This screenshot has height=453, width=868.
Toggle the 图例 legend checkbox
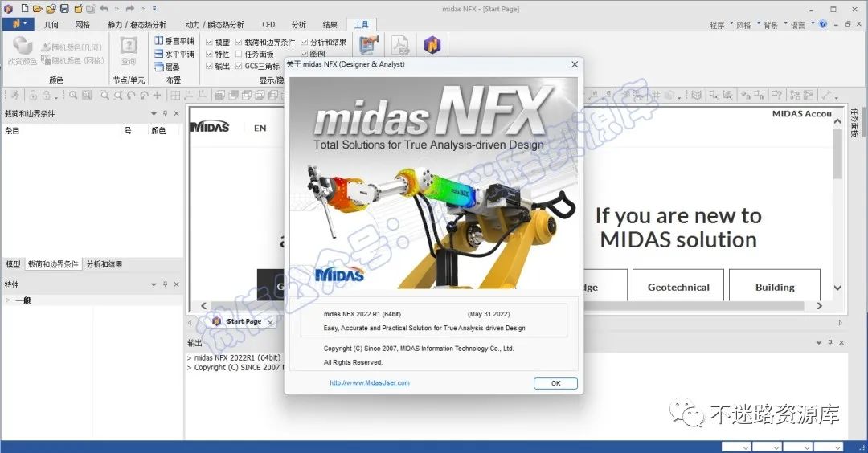coord(304,54)
